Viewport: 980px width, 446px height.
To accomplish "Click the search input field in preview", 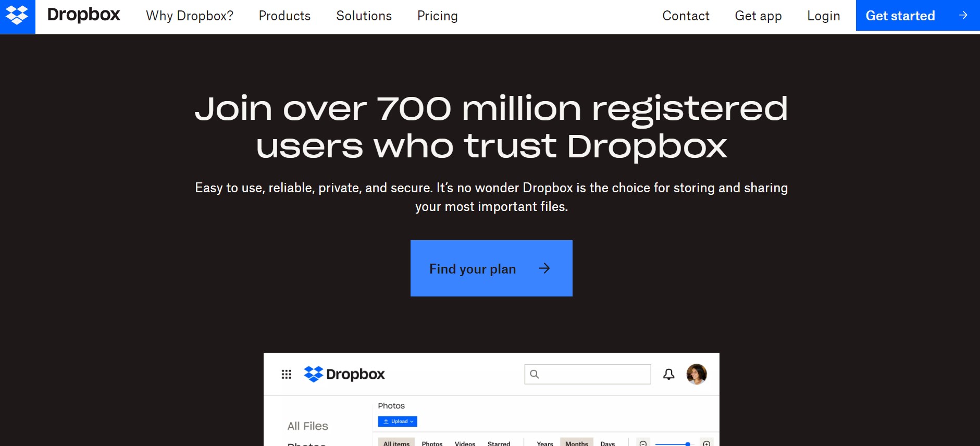I will [x=588, y=374].
